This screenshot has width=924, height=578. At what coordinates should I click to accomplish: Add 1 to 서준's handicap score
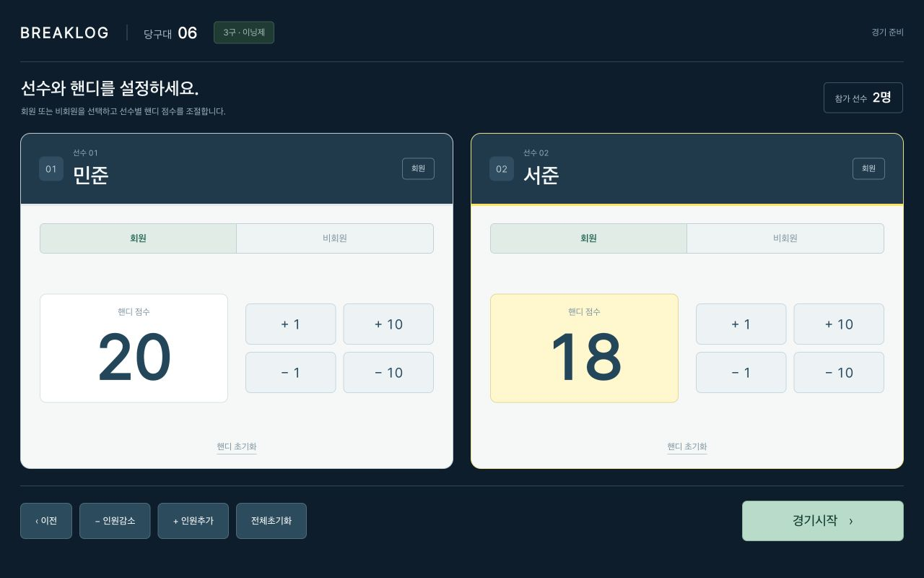click(741, 324)
